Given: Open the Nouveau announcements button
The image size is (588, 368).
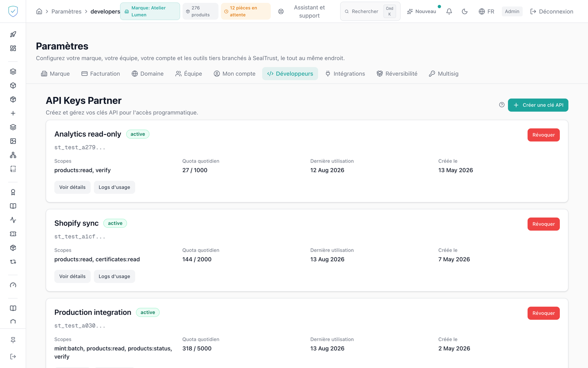Looking at the screenshot, I should click(x=422, y=11).
